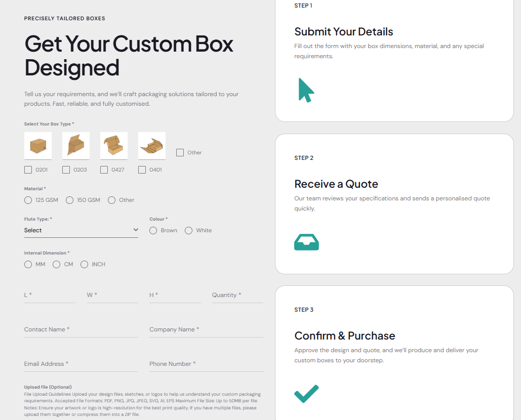Select the 0201 box type image

(37, 145)
